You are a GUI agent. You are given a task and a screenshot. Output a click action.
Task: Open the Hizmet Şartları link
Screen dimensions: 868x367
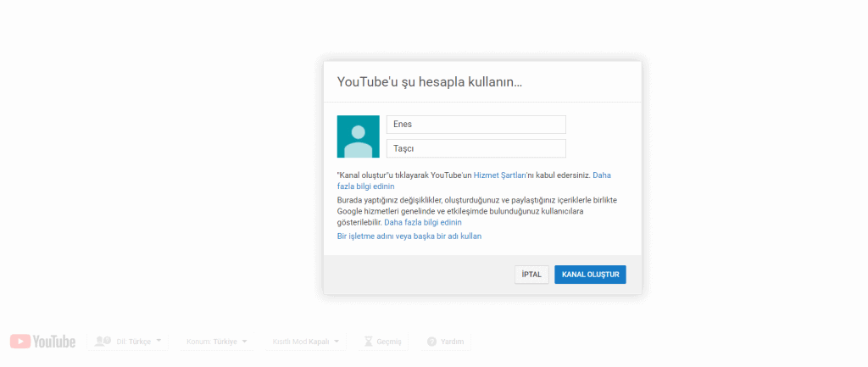[x=499, y=175]
